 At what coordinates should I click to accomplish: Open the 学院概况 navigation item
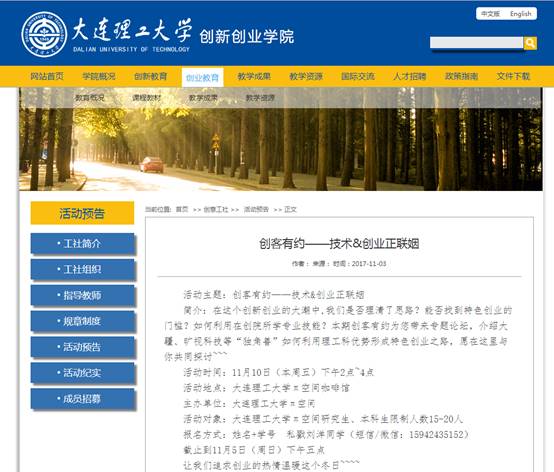[x=99, y=76]
